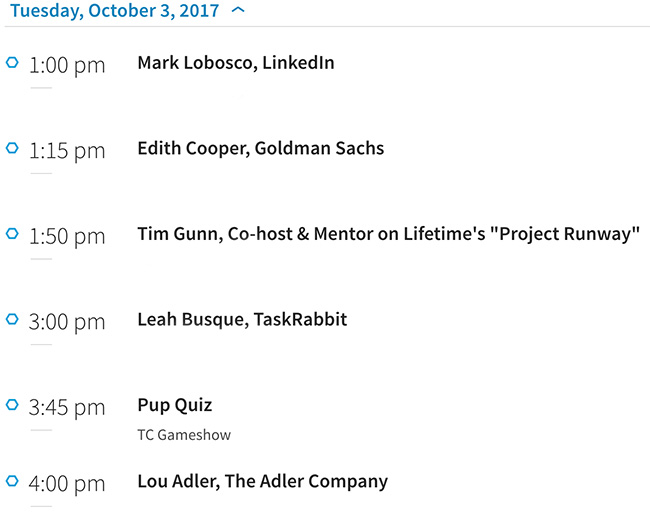Click the Tuesday, October 3, 2017 heading

[114, 11]
